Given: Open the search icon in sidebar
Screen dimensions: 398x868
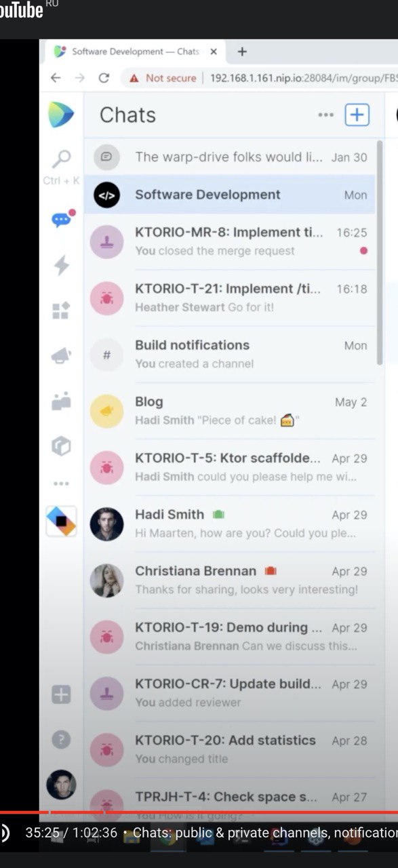Looking at the screenshot, I should (61, 160).
